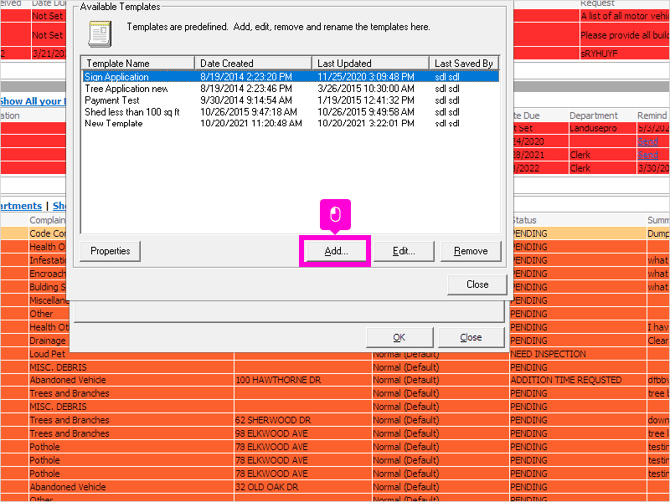This screenshot has height=502, width=670.
Task: Open the Show All your link in background
Action: tap(33, 101)
